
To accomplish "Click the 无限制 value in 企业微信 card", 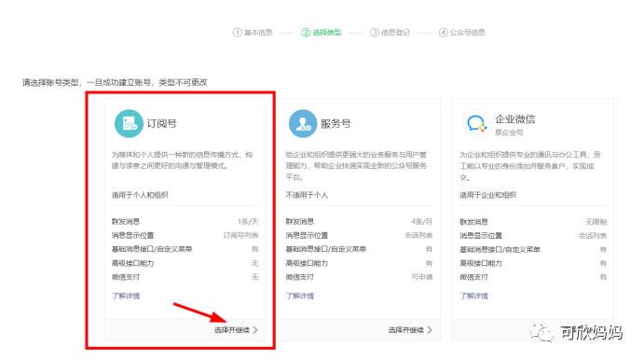I will tap(596, 222).
